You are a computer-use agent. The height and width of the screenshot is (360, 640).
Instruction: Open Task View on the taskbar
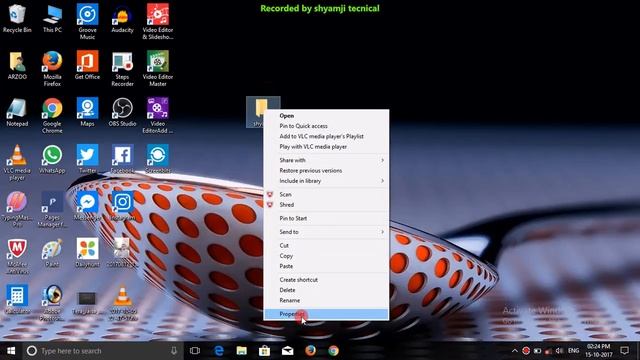click(195, 351)
